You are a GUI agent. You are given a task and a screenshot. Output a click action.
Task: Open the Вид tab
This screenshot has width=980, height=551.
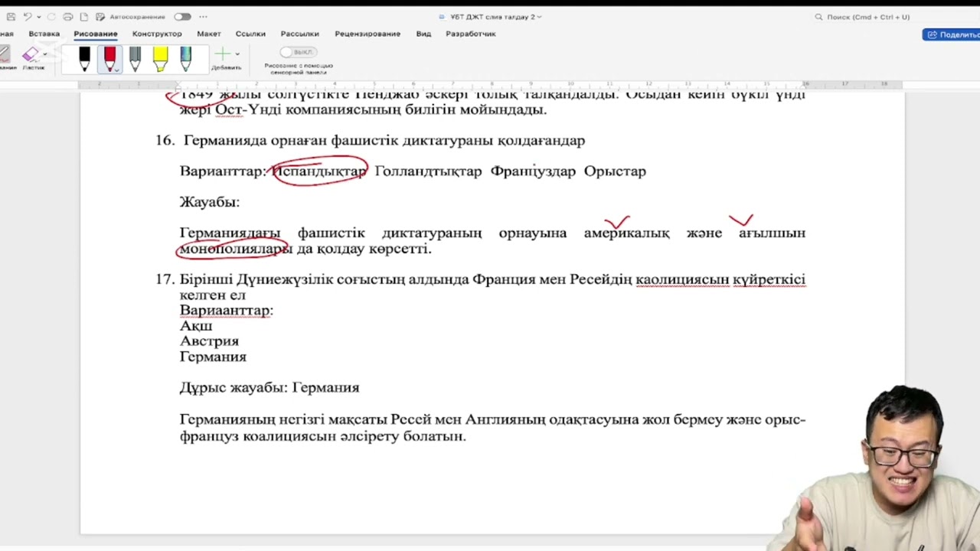[x=423, y=34]
